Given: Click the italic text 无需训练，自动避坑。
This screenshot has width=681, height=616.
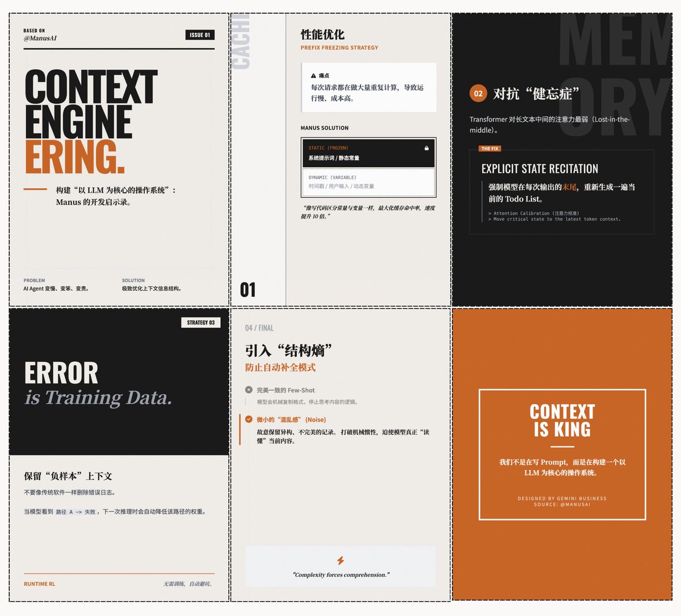Looking at the screenshot, I should click(x=188, y=584).
